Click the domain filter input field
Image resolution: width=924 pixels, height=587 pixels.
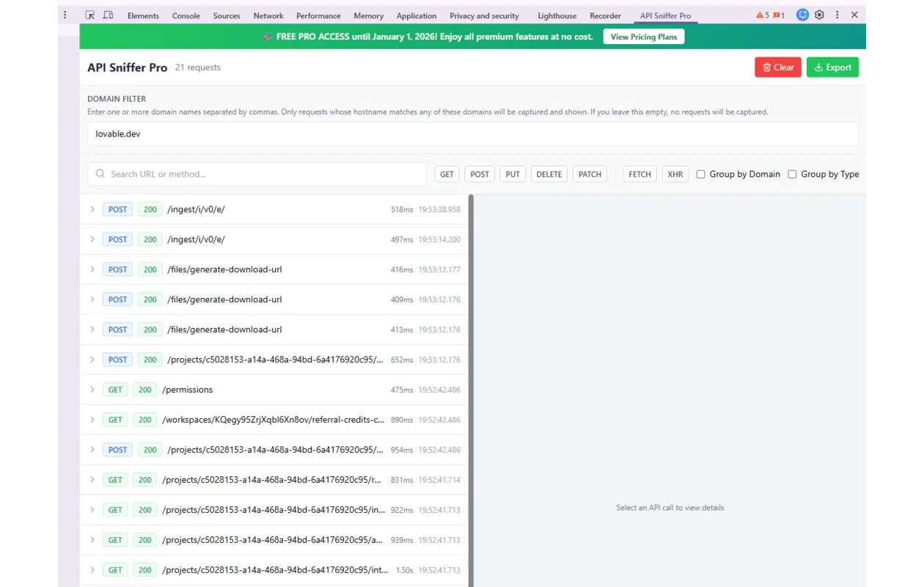click(x=472, y=134)
